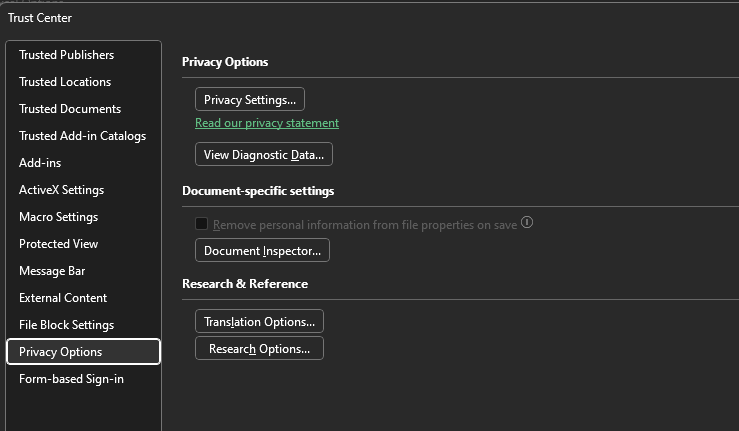Select Message Bar category
This screenshot has height=431, width=739.
53,271
